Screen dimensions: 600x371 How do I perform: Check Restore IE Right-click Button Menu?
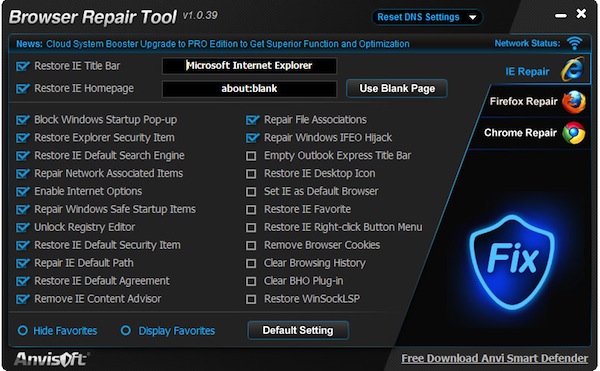(x=251, y=228)
